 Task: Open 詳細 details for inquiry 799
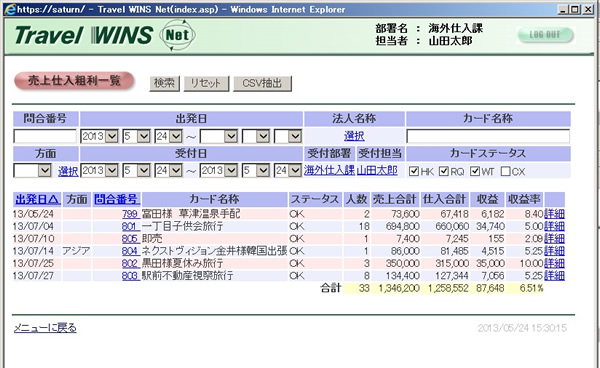tap(554, 214)
